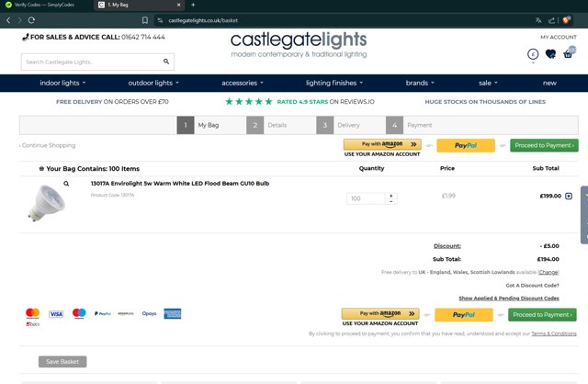Image resolution: width=588 pixels, height=384 pixels.
Task: Expand the sale menu
Action: click(488, 83)
